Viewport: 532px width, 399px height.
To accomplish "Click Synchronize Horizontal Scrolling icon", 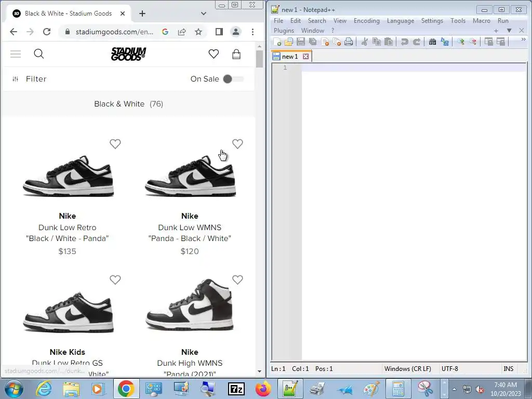I will click(500, 42).
